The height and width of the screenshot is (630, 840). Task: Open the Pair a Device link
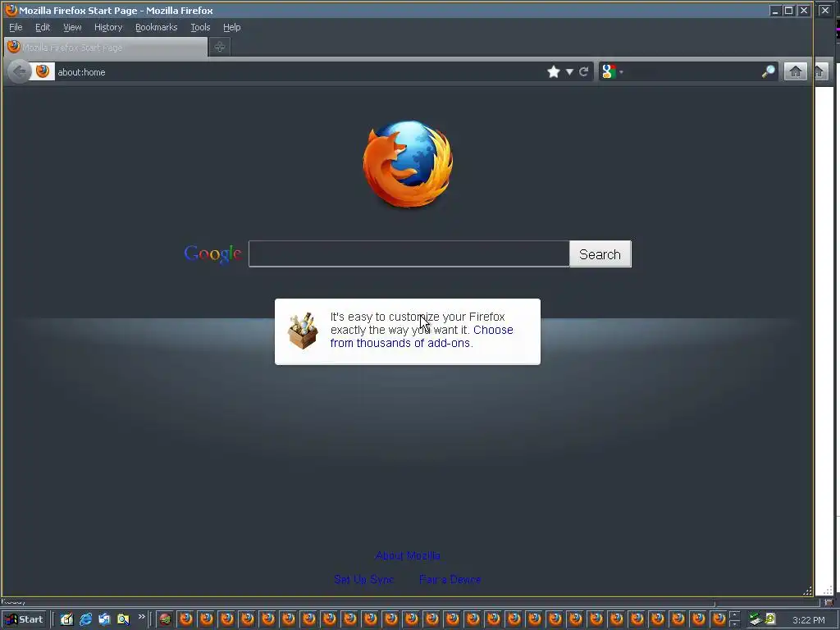pos(450,579)
